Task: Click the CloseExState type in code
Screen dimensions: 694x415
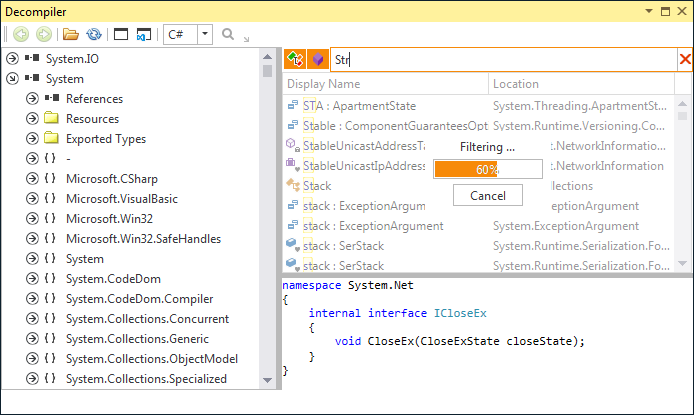Action: click(460, 341)
